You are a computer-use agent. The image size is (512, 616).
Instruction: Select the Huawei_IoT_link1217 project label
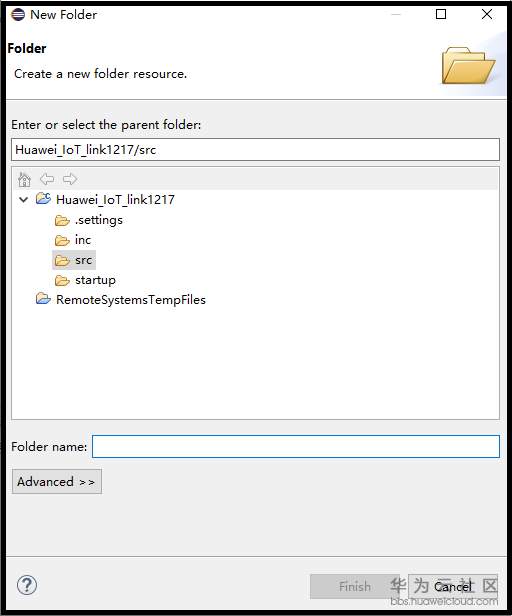(115, 200)
